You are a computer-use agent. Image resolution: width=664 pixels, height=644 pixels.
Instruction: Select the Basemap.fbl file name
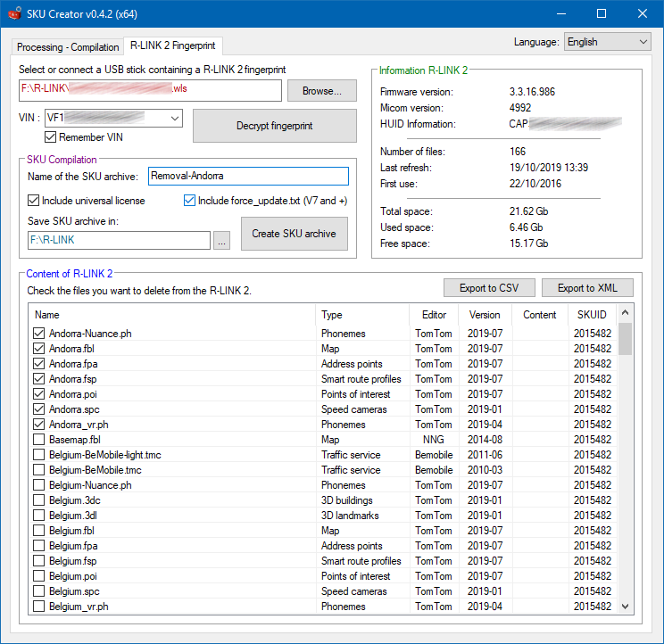(x=75, y=440)
